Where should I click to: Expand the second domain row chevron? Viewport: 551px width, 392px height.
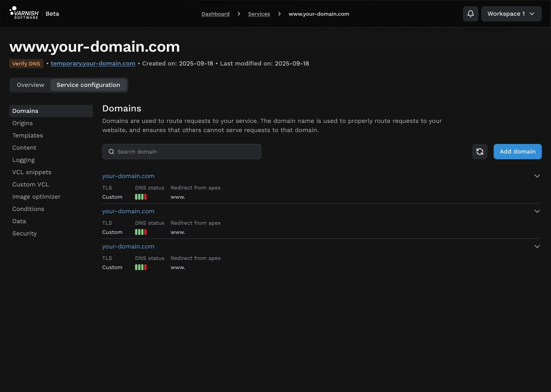537,211
